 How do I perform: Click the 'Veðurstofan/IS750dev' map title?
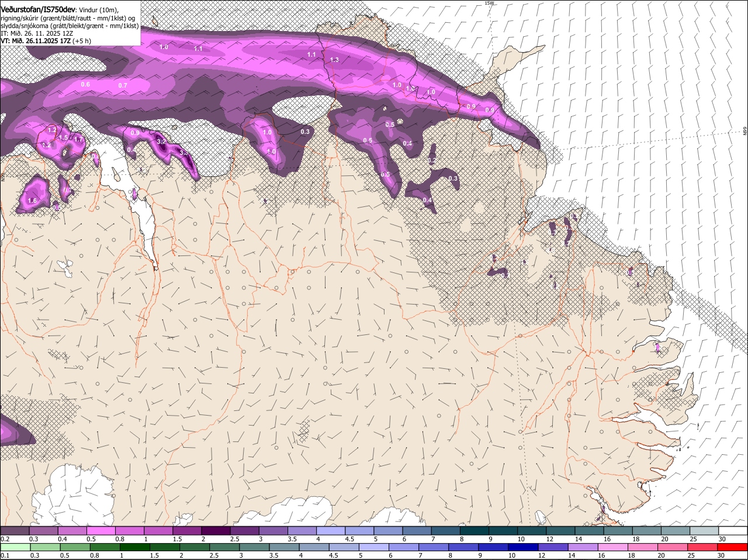pyautogui.click(x=38, y=10)
